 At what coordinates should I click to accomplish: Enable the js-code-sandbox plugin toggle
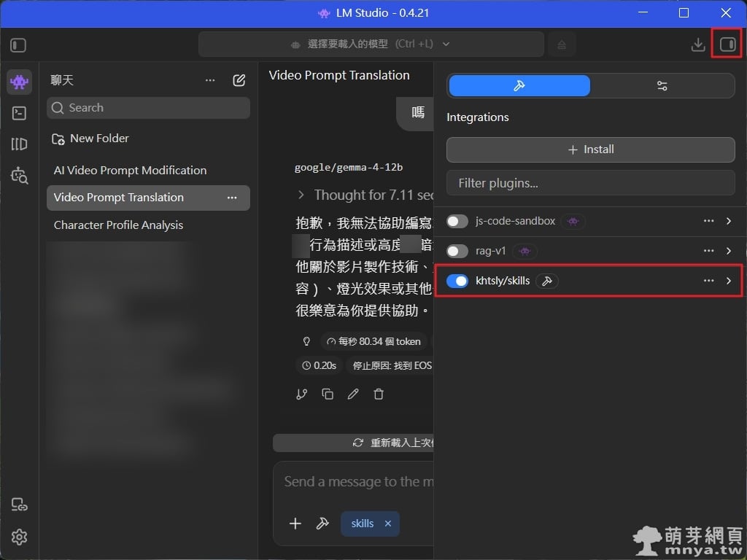click(x=457, y=221)
